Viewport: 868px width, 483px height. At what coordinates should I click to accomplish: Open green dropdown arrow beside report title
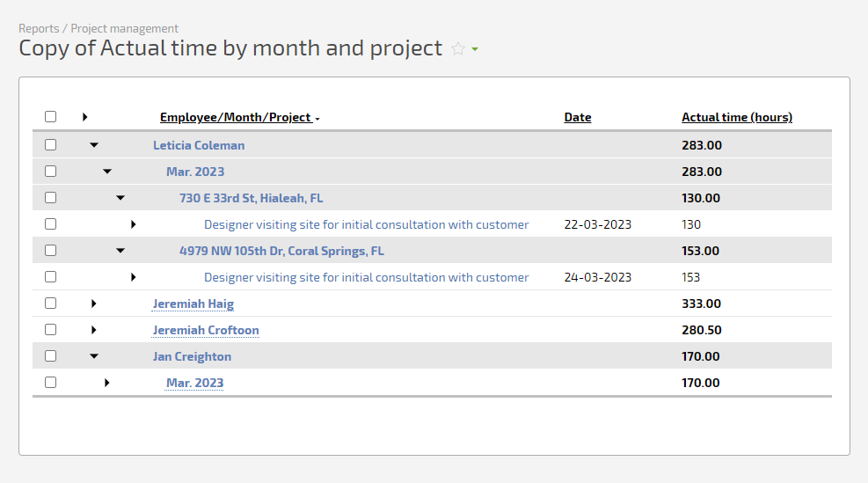coord(475,49)
